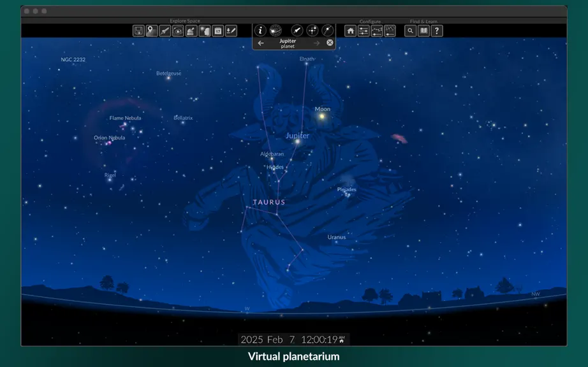This screenshot has height=367, width=588.
Task: Click the rocket spaceflight icon
Action: 165,31
